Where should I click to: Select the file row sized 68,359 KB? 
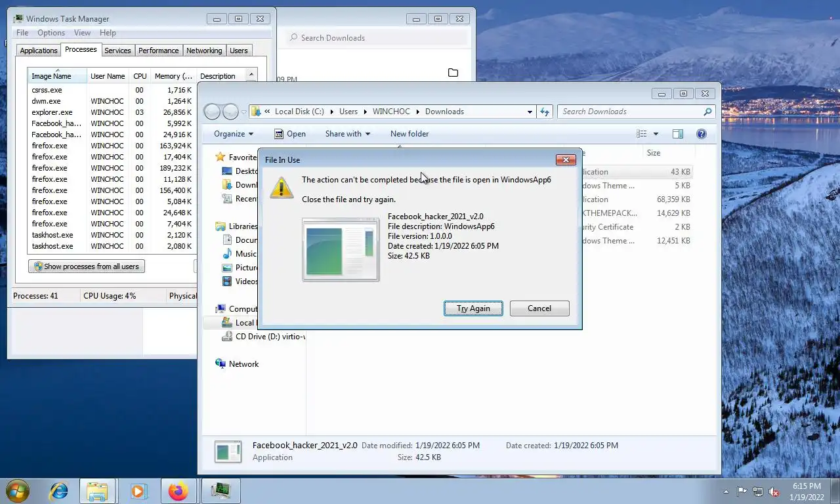637,199
